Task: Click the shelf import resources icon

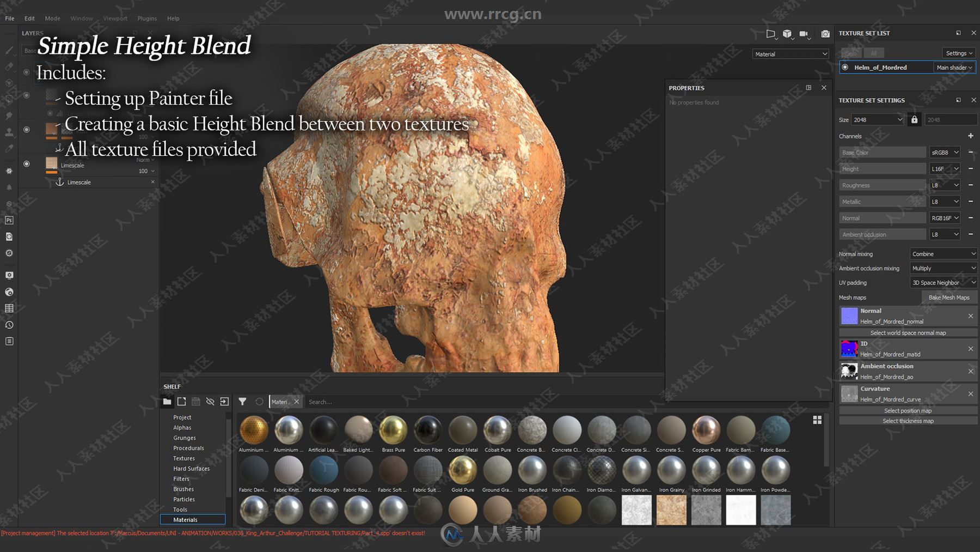Action: coord(224,402)
